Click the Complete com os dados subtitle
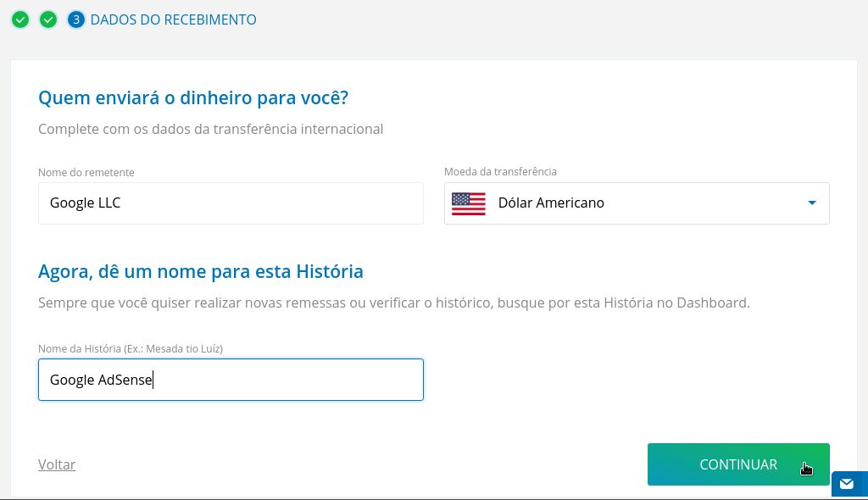The width and height of the screenshot is (868, 500). tap(211, 129)
